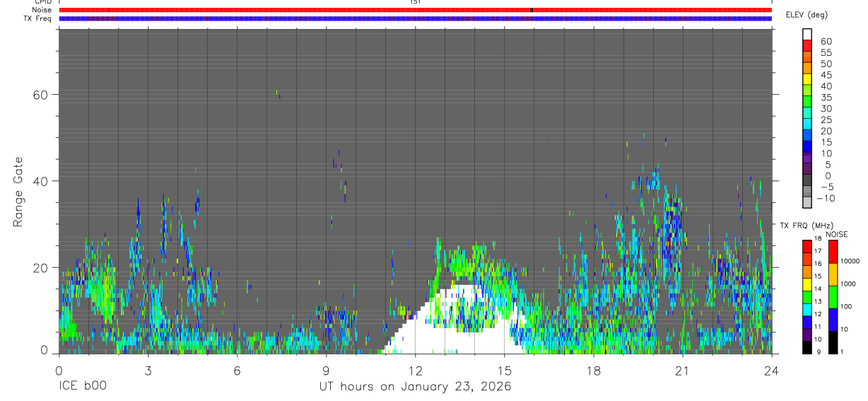868x401 pixels.
Task: Click the 'ICE b00' radar label
Action: click(81, 386)
